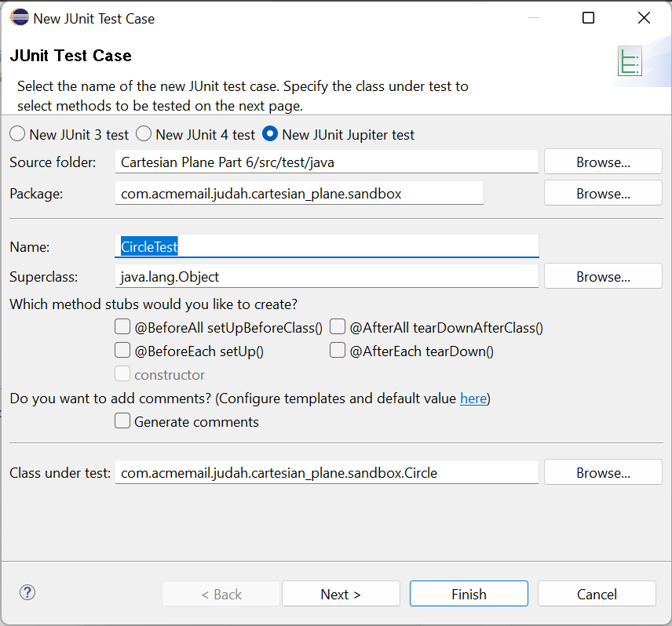Browse for class under test
Viewport: 672px width, 626px height.
click(x=603, y=472)
